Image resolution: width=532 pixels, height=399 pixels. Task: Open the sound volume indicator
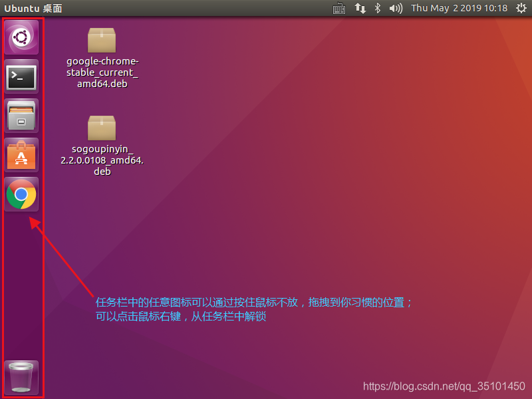(396, 8)
